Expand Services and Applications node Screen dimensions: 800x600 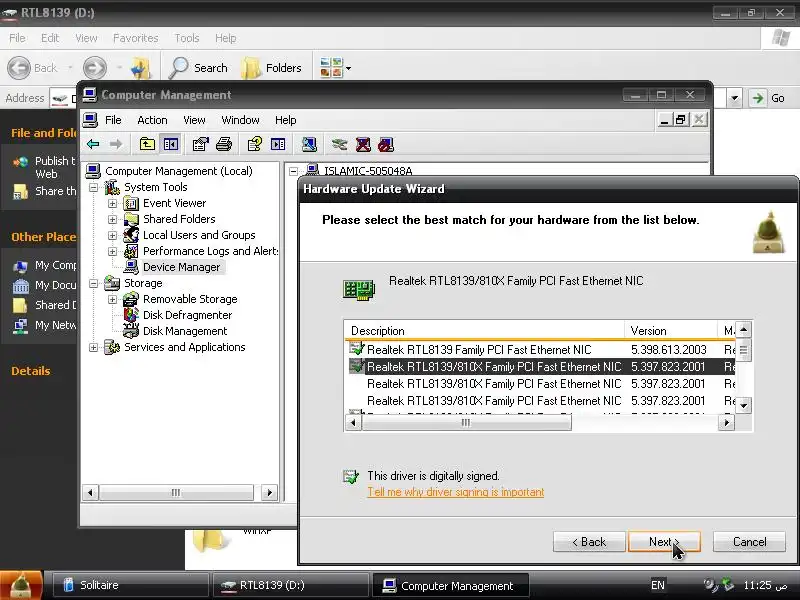(x=93, y=347)
